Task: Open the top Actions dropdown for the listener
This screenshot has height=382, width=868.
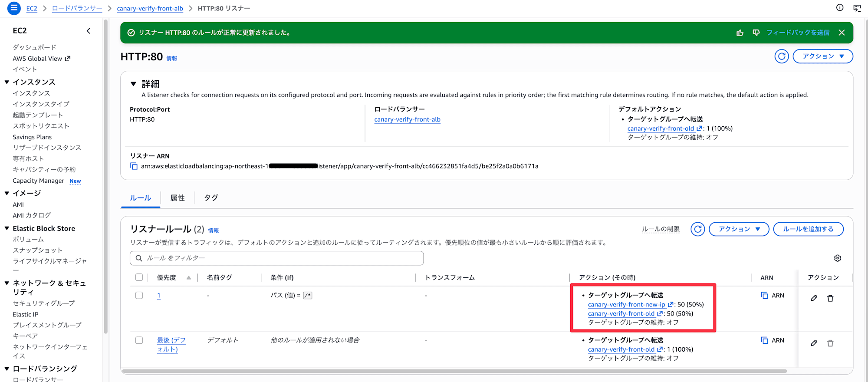Action: click(823, 56)
